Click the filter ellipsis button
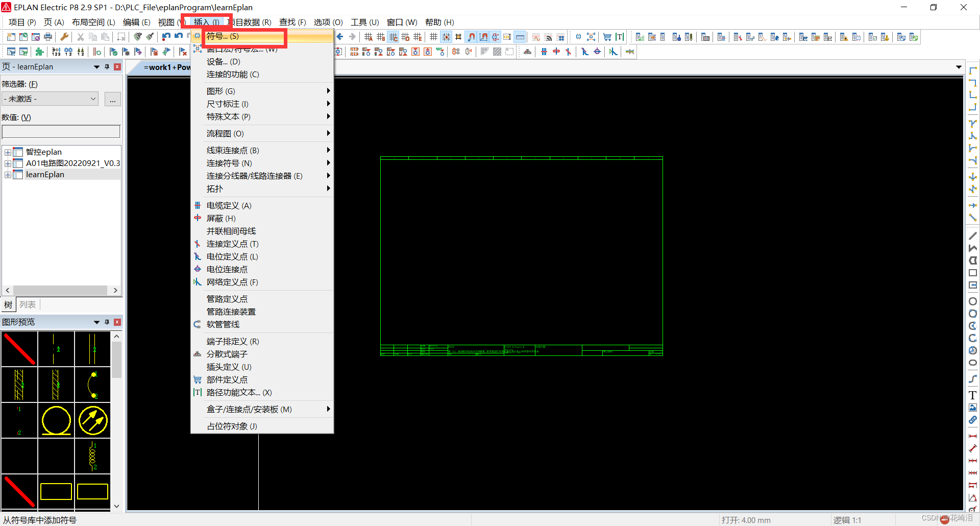The image size is (980, 526). point(112,99)
